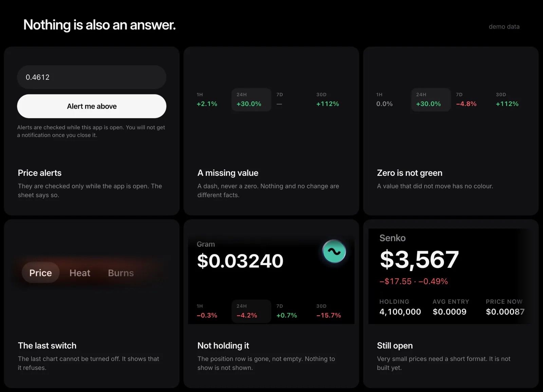Click the Price alerts card title

tap(40, 173)
